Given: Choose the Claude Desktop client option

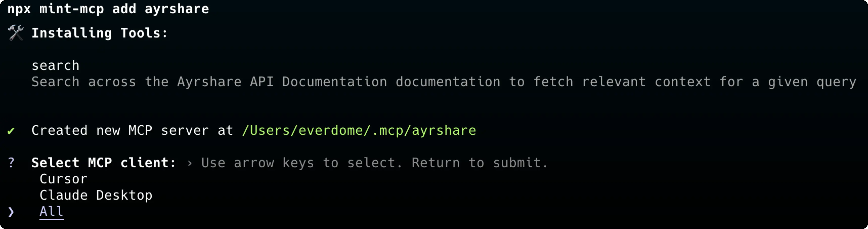Looking at the screenshot, I should (x=96, y=195).
